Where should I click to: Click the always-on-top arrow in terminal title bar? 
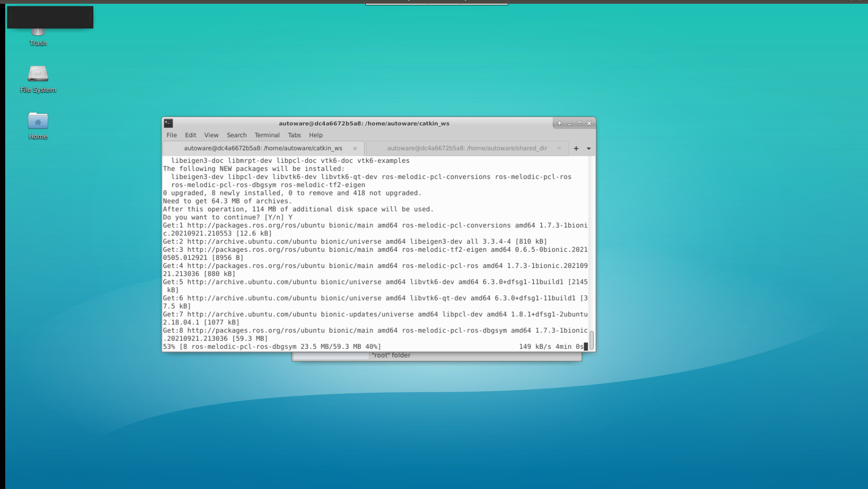click(560, 123)
